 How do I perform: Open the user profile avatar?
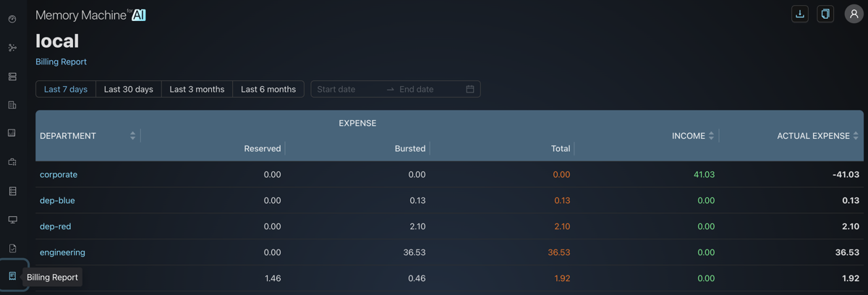[x=854, y=14]
